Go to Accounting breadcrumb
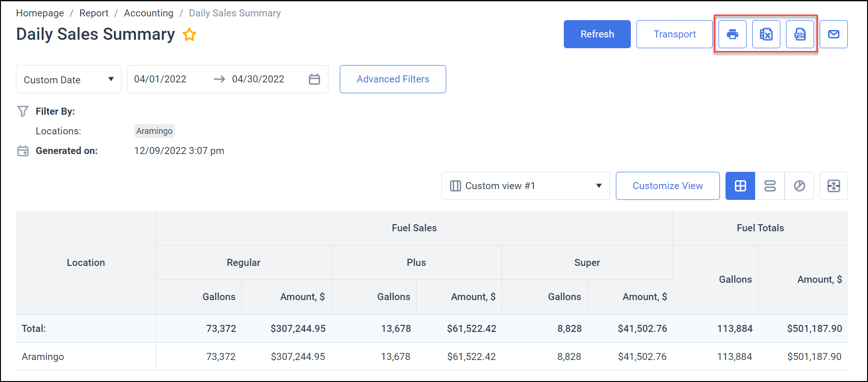The width and height of the screenshot is (868, 382). [149, 13]
